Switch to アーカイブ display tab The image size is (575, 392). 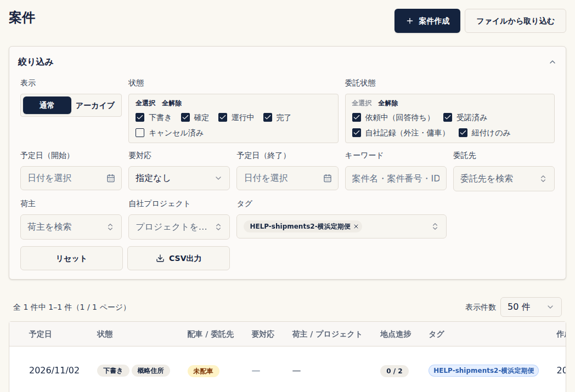[95, 105]
